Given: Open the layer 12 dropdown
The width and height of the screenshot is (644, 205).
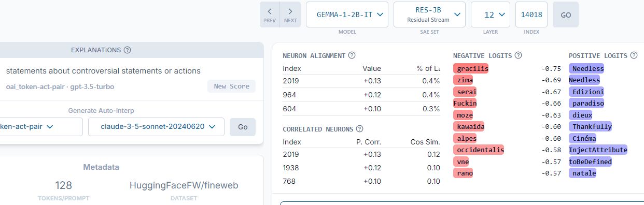Looking at the screenshot, I should [x=491, y=14].
